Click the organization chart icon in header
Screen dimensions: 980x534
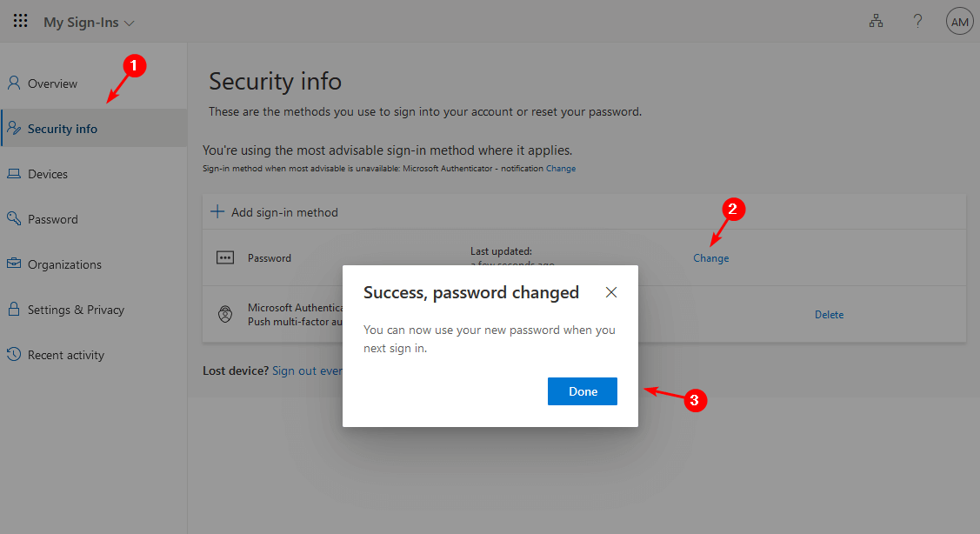pyautogui.click(x=876, y=22)
